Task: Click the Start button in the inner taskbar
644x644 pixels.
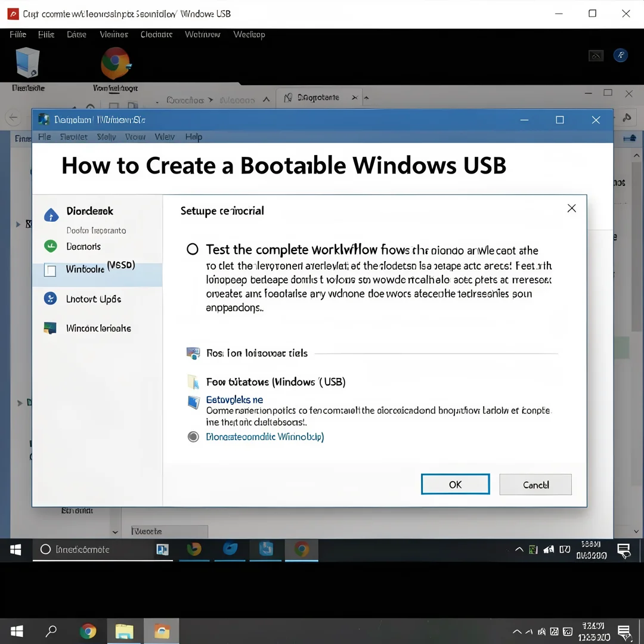Action: click(x=16, y=550)
